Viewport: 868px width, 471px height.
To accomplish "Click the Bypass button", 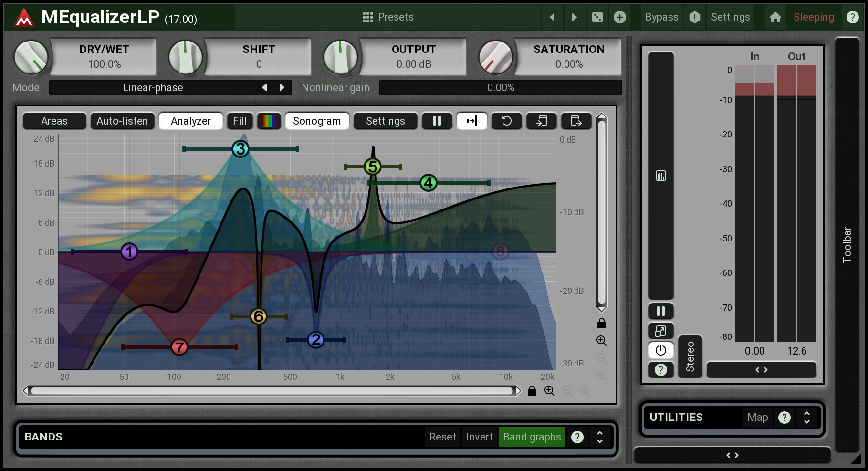I will pos(661,17).
